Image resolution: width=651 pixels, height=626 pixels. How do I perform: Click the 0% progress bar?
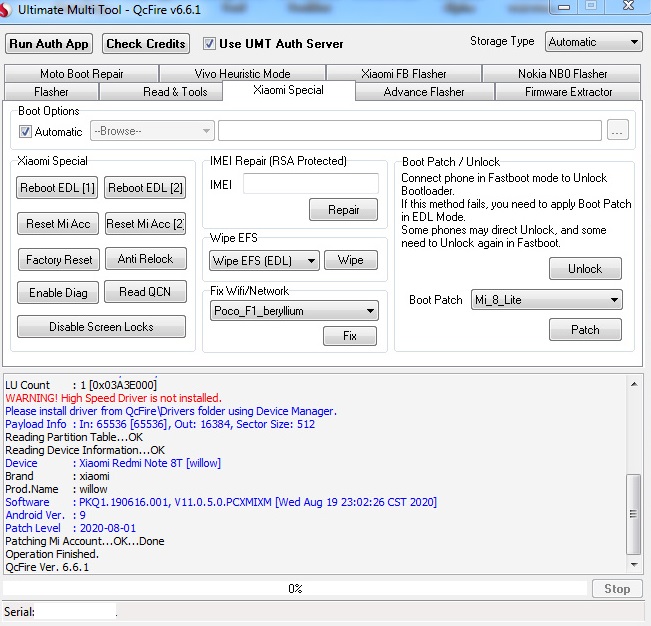tap(295, 589)
